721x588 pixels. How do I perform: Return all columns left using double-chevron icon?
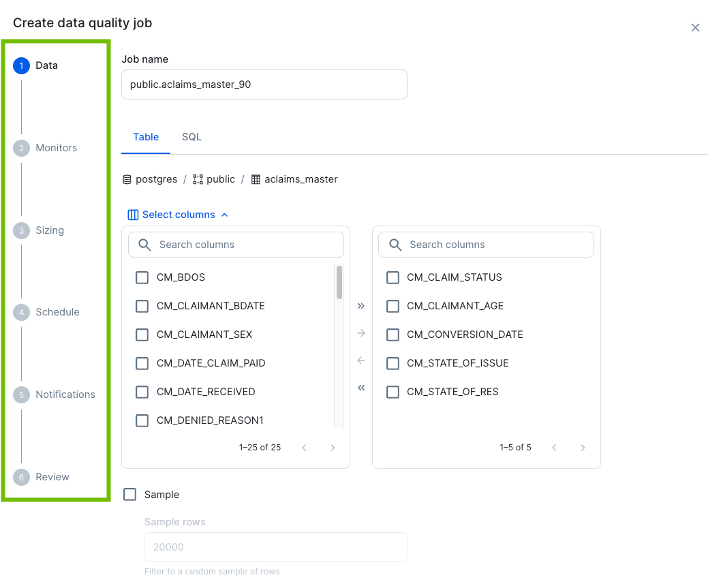(360, 388)
